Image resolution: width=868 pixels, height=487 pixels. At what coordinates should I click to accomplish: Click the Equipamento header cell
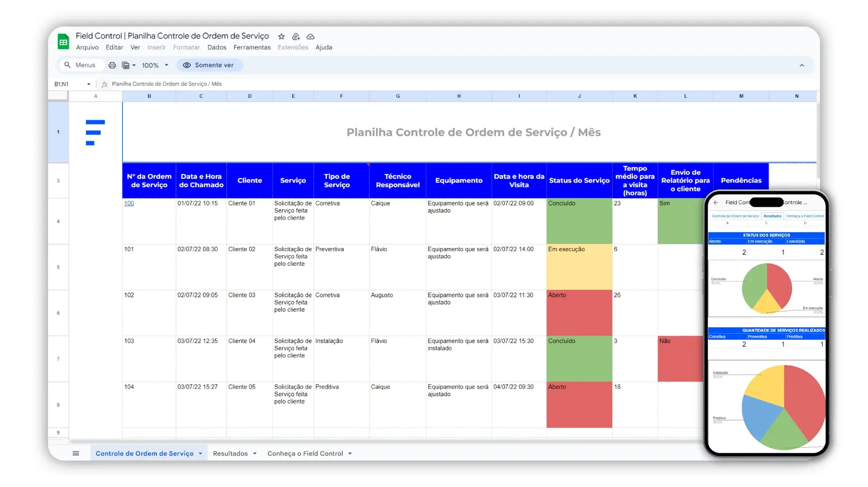pos(458,180)
